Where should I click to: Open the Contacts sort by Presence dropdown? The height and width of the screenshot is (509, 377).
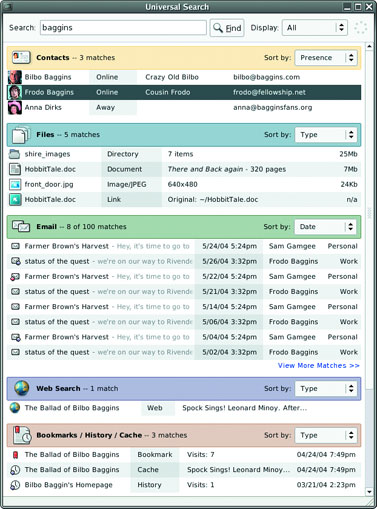point(326,58)
